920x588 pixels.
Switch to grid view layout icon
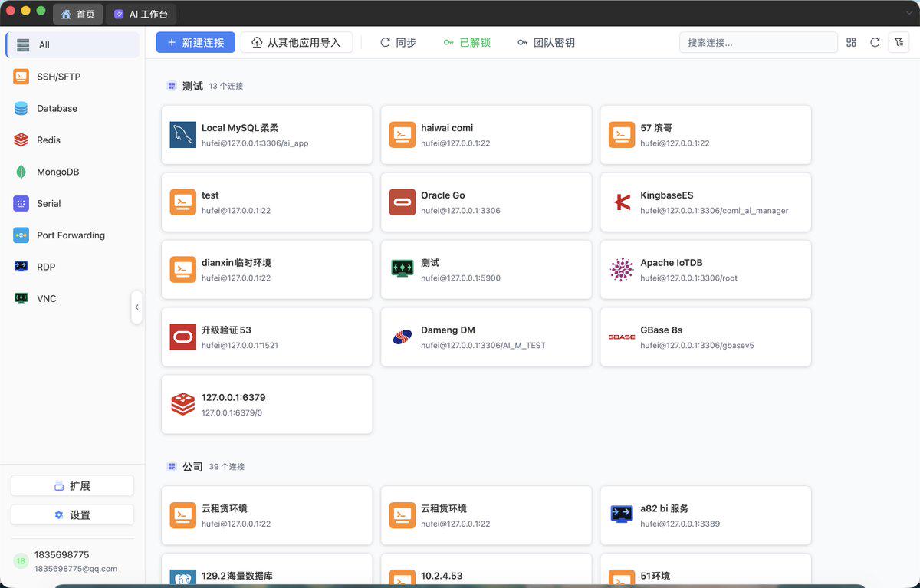851,42
